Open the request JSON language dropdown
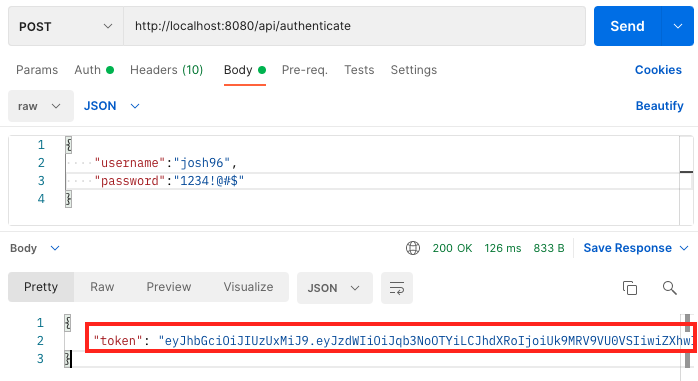Screen dimensions: 698x381 click(x=111, y=106)
